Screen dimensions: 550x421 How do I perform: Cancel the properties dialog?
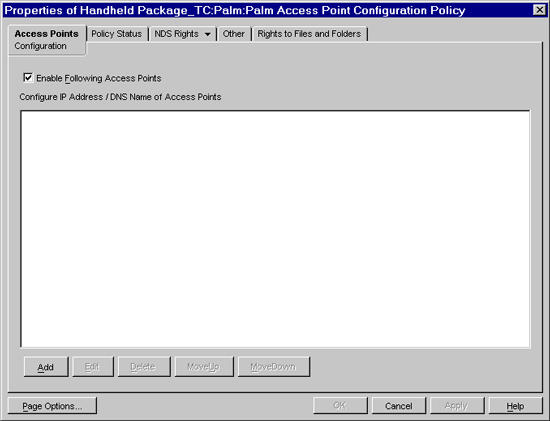point(398,406)
